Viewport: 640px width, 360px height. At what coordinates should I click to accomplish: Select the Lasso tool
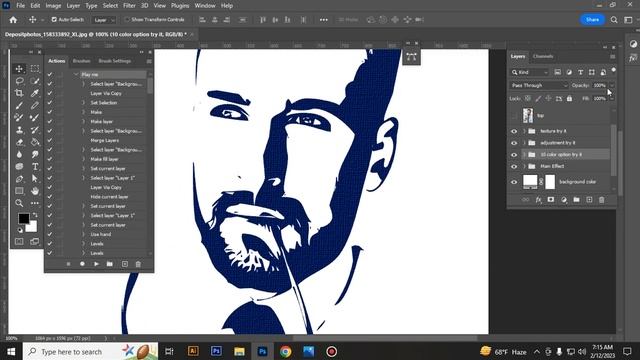tap(19, 81)
